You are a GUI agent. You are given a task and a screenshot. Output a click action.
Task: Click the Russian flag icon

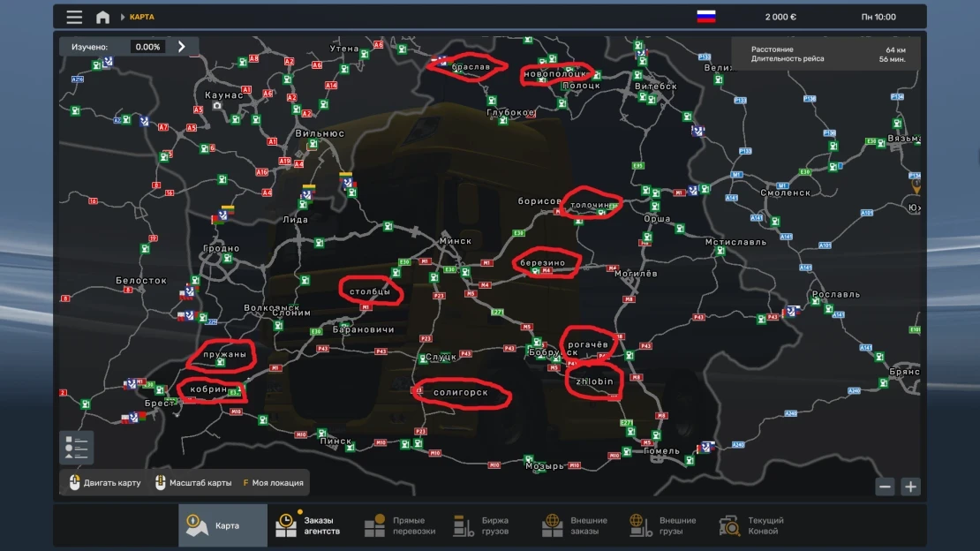pos(705,14)
